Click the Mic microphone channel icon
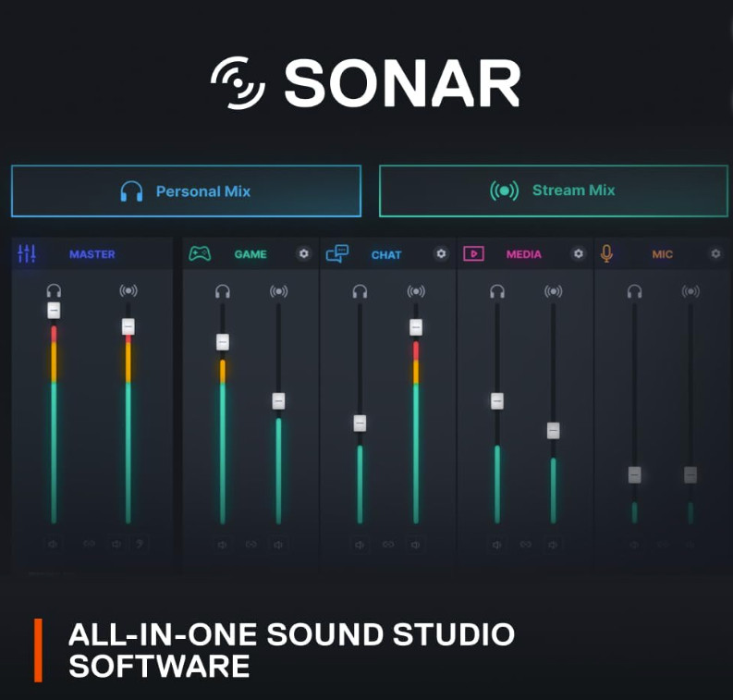 tap(606, 254)
